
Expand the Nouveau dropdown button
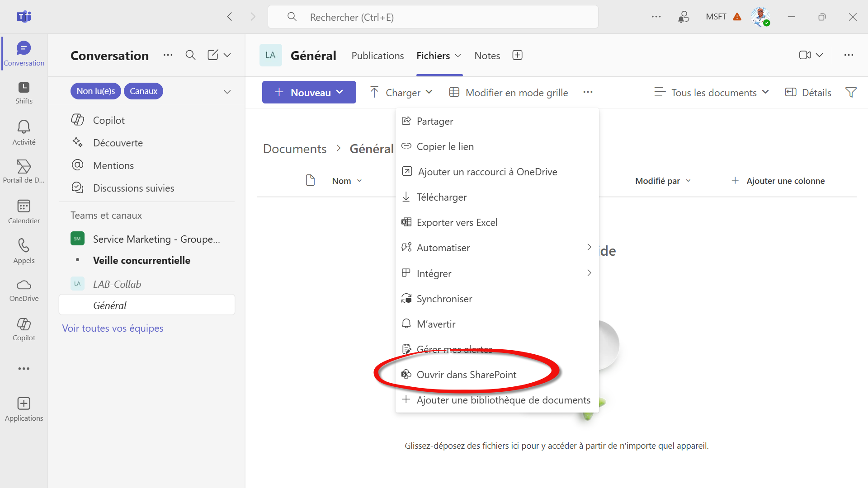point(309,93)
